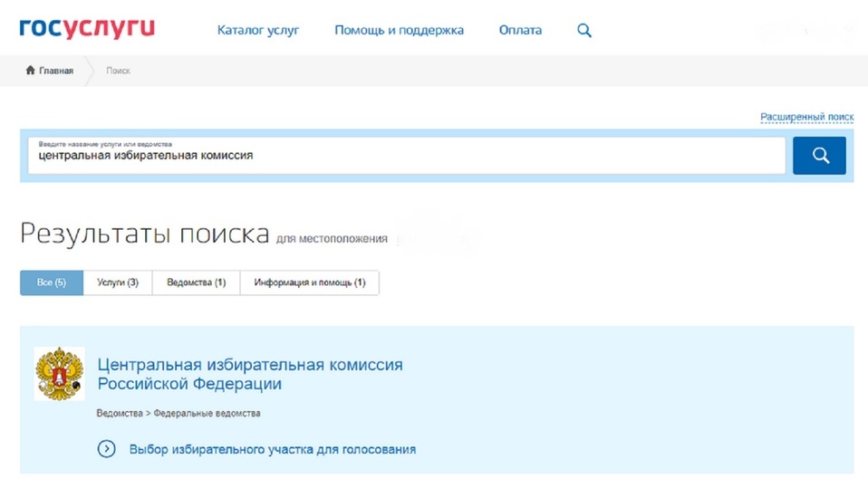The height and width of the screenshot is (488, 868).
Task: Open Каталог услуг menu
Action: tap(258, 31)
